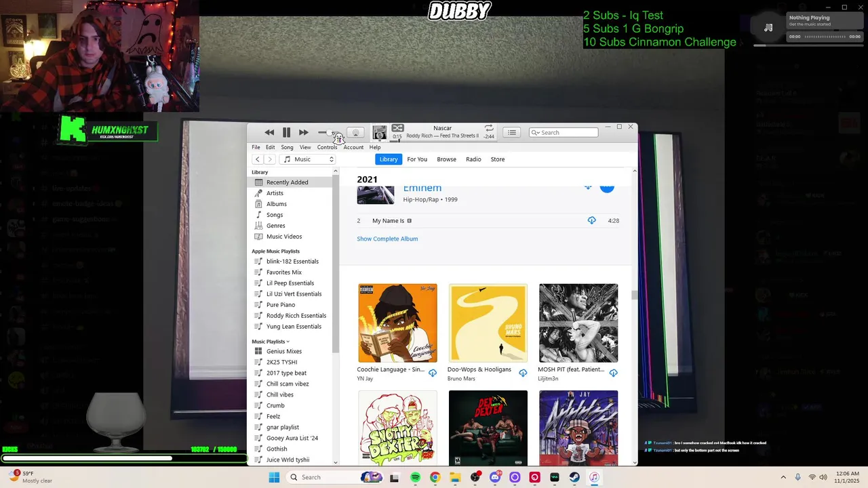Switch to the For You tab
868x488 pixels.
coord(417,159)
